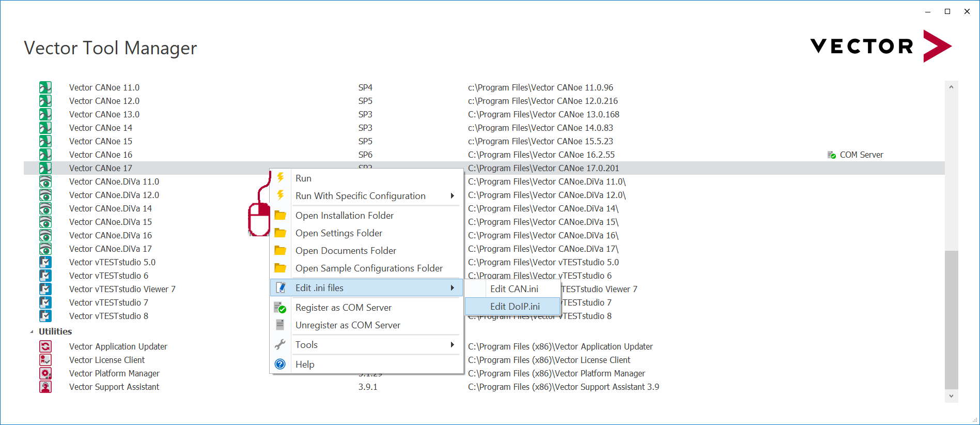Expand the Tools submenu arrow

coord(452,345)
